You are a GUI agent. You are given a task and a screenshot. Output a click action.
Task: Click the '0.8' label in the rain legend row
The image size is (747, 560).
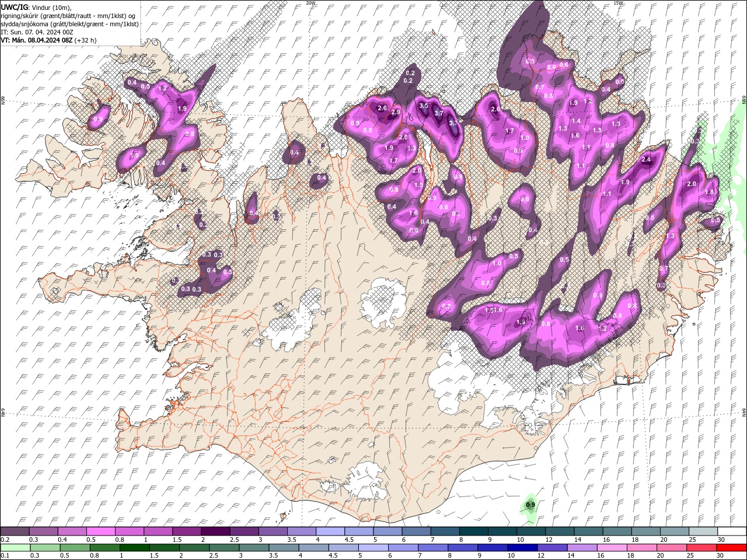coord(94,556)
